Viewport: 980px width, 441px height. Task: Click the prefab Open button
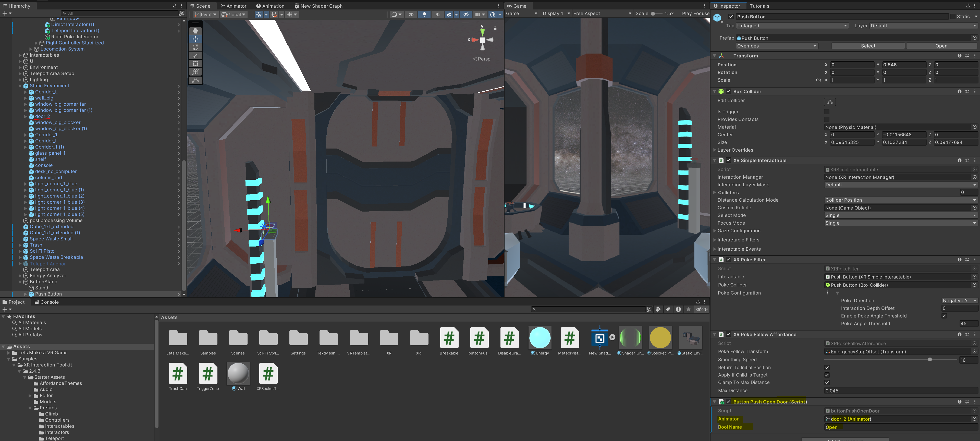941,46
